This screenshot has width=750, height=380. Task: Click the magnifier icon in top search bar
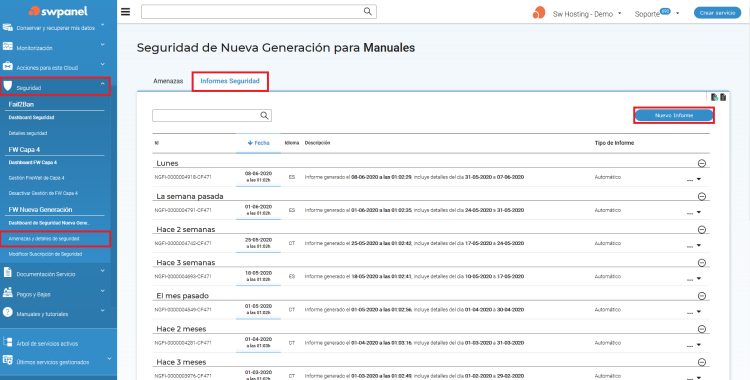tap(367, 11)
